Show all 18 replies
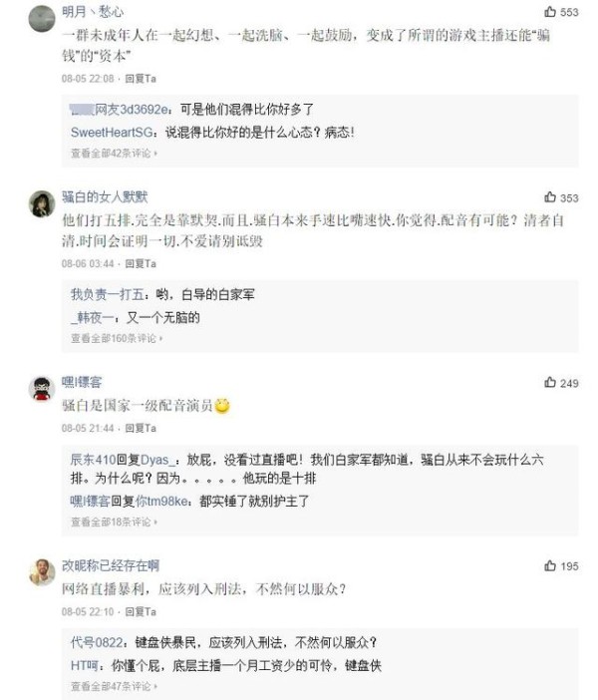Screen dimensions: 598x700 pyautogui.click(x=117, y=523)
